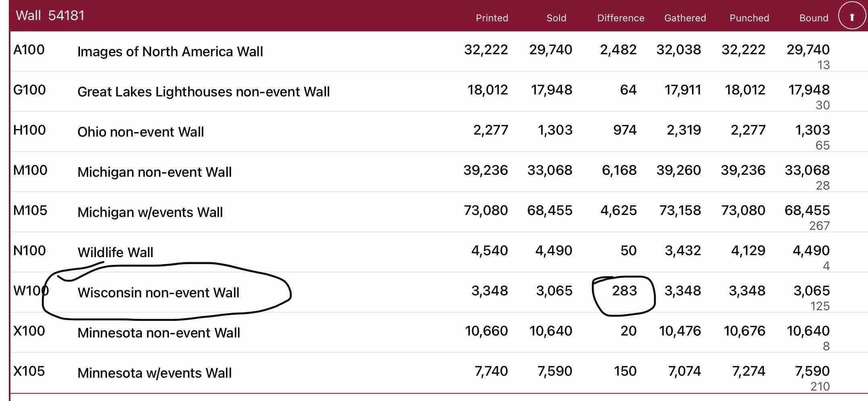
Task: Click the circular up-arrow button in header
Action: 852,16
